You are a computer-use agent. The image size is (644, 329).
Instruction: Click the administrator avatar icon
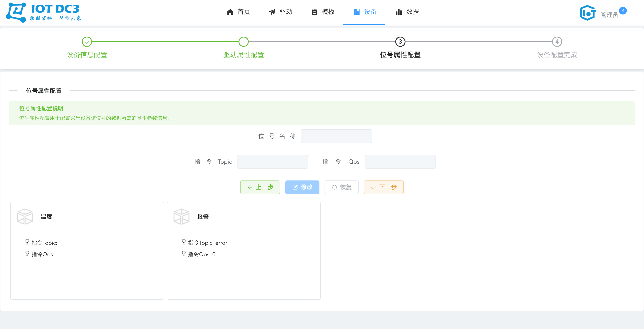coord(588,13)
